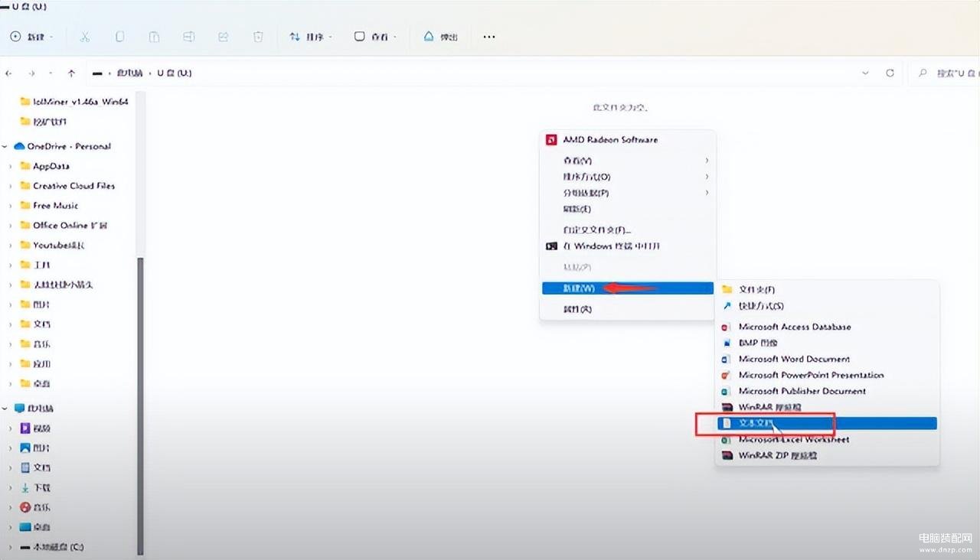Choose Microsoft Publisher Document in submenu
The image size is (980, 560).
coord(827,391)
